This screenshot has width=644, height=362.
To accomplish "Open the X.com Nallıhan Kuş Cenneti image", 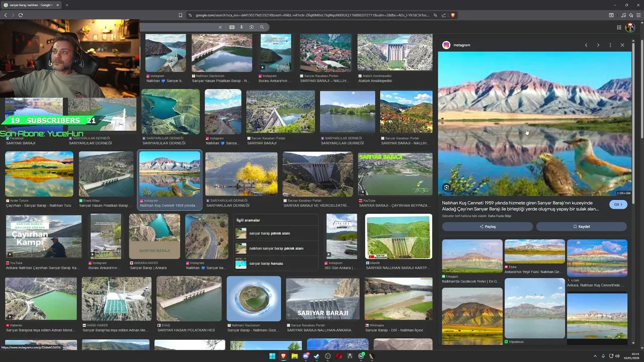I will pyautogui.click(x=597, y=258).
